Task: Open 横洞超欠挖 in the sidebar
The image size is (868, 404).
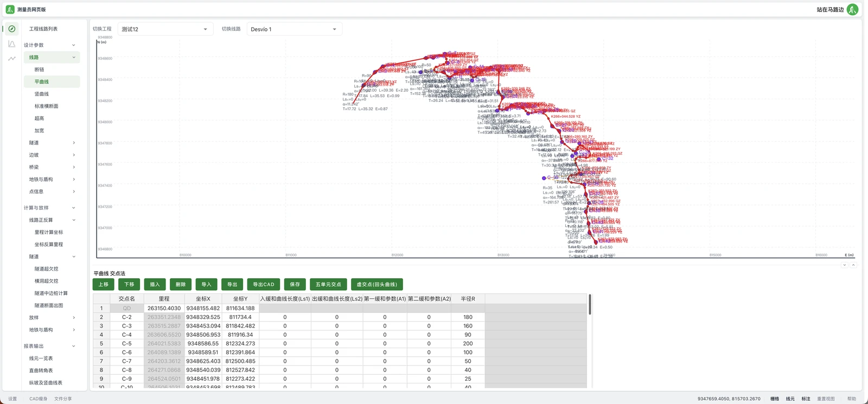Action: (47, 281)
